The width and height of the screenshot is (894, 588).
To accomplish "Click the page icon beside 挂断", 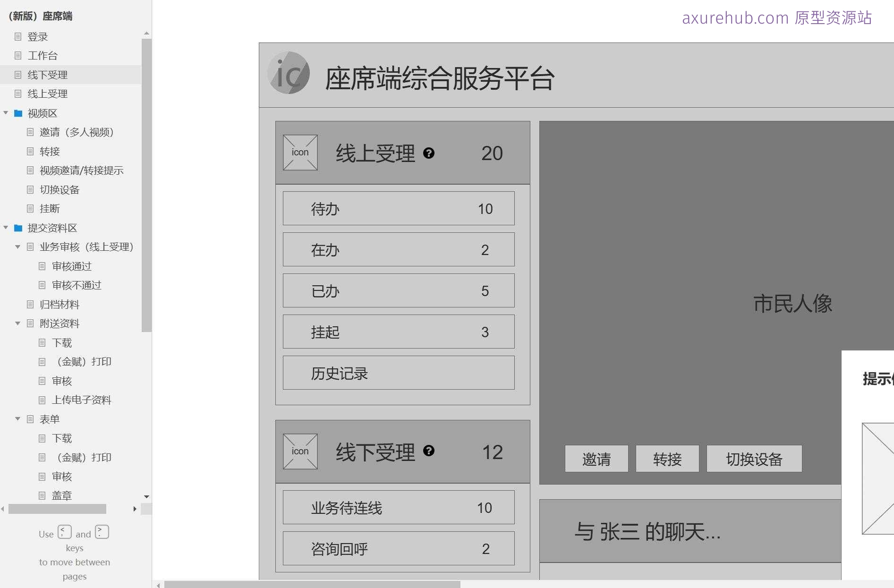I will [30, 209].
